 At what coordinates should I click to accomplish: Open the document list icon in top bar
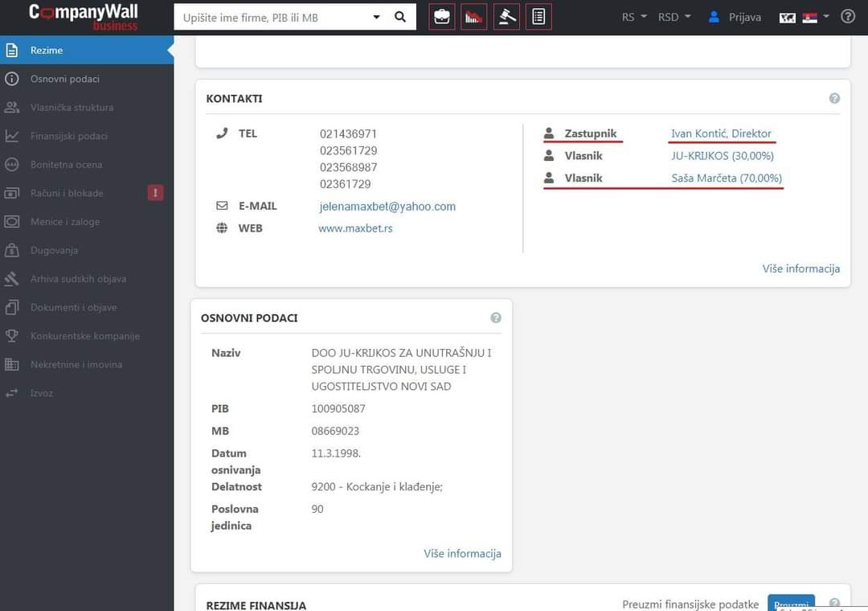(538, 17)
